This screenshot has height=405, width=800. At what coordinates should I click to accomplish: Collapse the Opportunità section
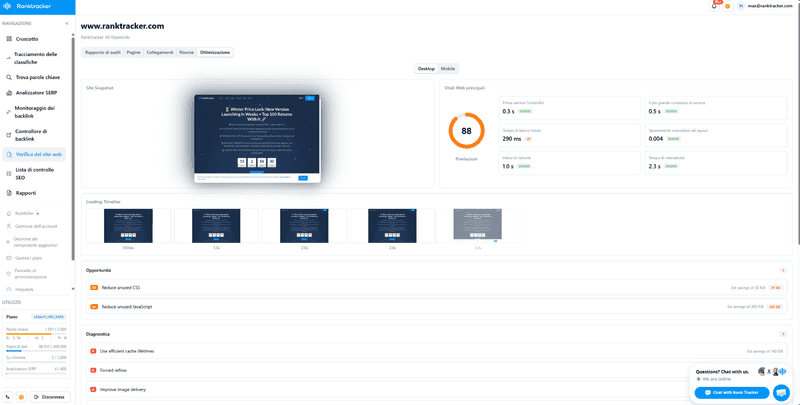click(783, 270)
